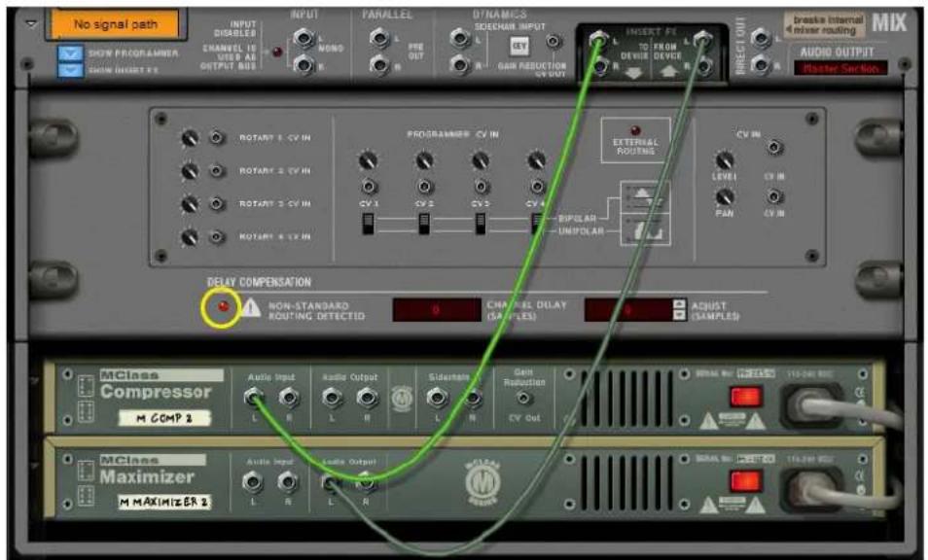Adjust the Rotary 1 CV trim knob

[190, 138]
